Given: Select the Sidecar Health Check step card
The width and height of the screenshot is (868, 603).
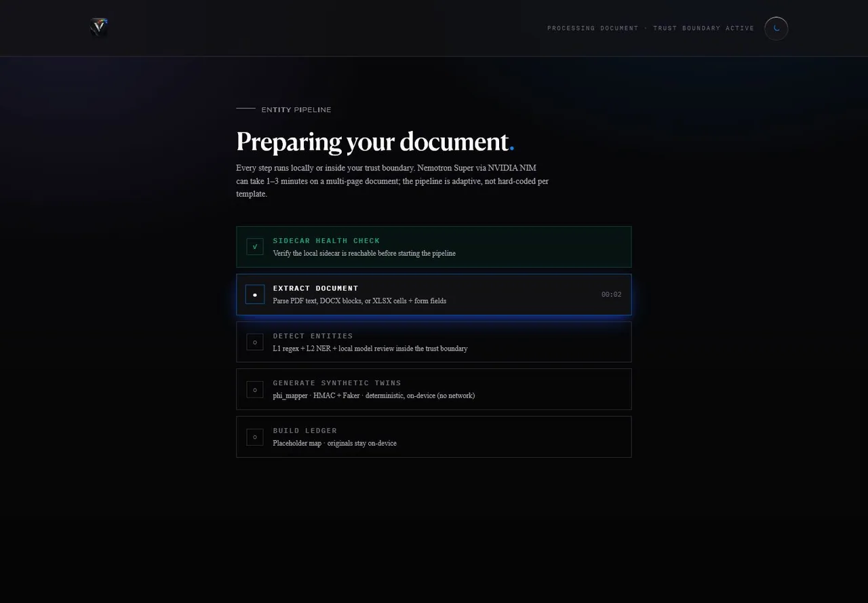Looking at the screenshot, I should tap(434, 247).
